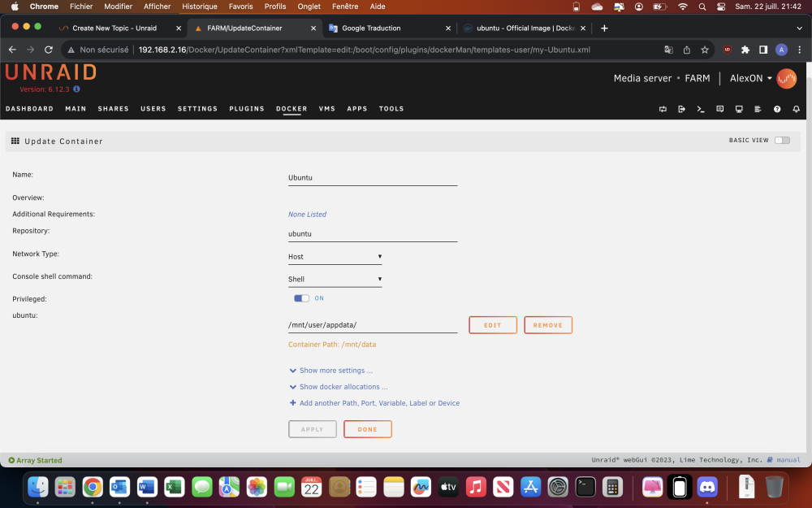Screen dimensions: 812x508
Task: Click the Chrome profile avatar A
Action: [781, 50]
